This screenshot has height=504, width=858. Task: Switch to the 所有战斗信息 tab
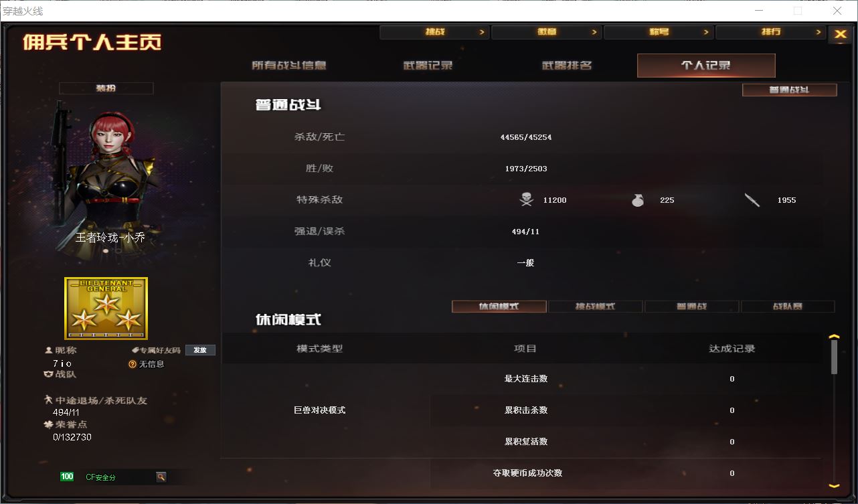click(289, 66)
